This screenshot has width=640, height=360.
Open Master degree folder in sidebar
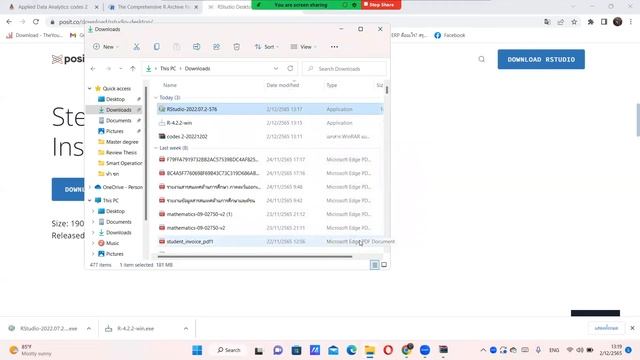[x=122, y=142]
